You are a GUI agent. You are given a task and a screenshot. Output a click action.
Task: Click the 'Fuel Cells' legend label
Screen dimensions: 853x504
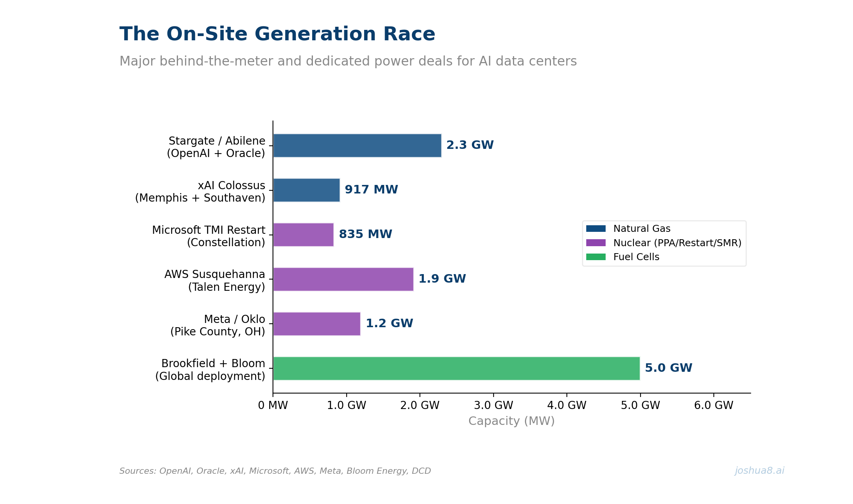pyautogui.click(x=636, y=257)
